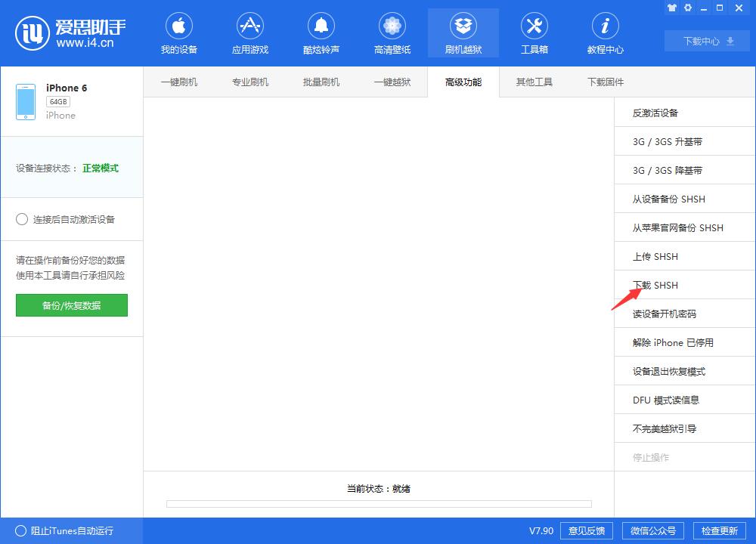Click the progress bar under 当前状态

click(x=379, y=504)
